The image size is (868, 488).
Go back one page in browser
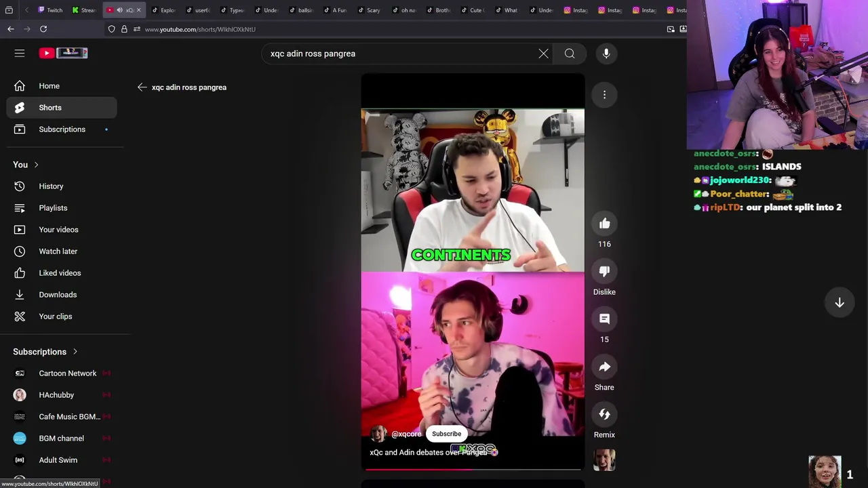click(11, 29)
